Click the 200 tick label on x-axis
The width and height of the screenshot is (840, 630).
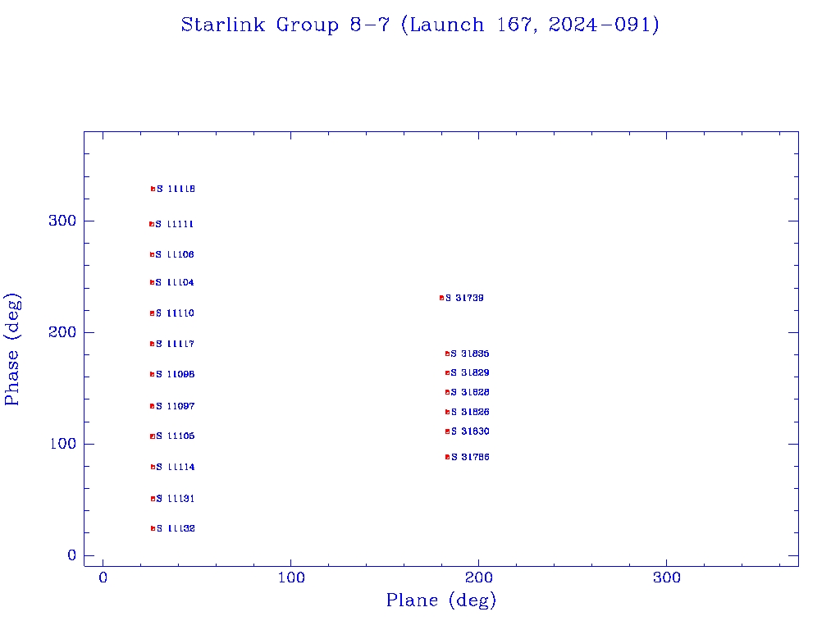(479, 578)
